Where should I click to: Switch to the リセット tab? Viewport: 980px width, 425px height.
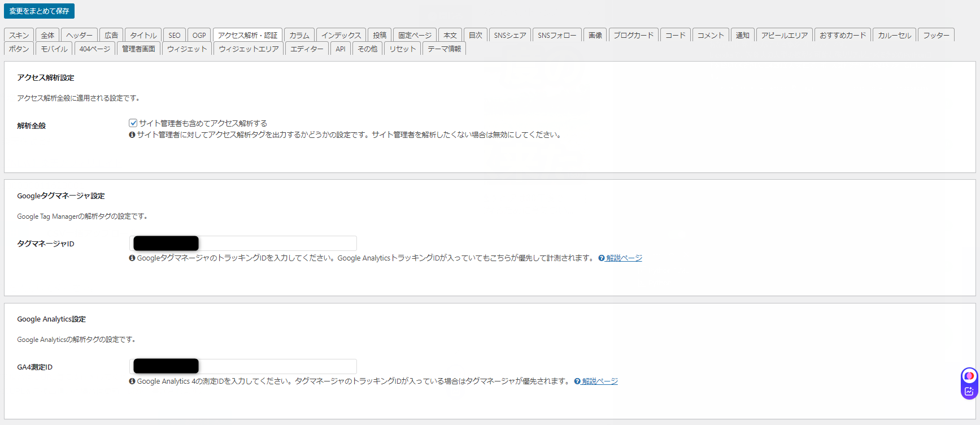coord(403,49)
